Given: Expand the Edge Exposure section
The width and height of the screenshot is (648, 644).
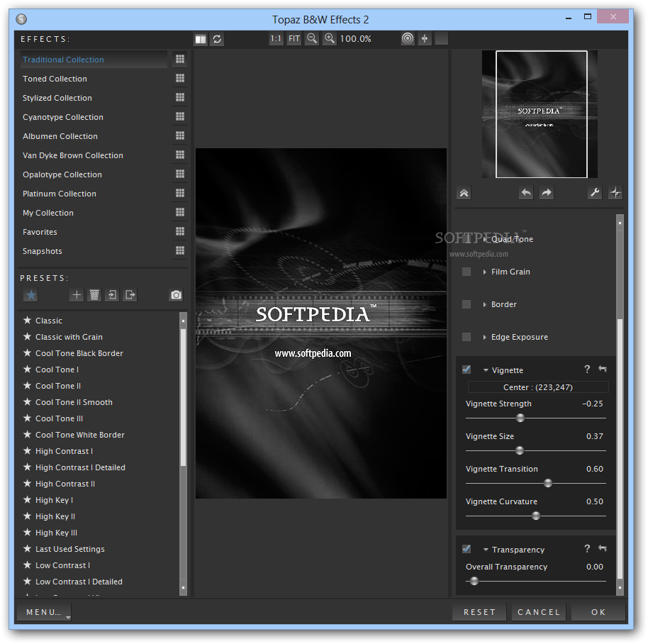Looking at the screenshot, I should pos(485,338).
